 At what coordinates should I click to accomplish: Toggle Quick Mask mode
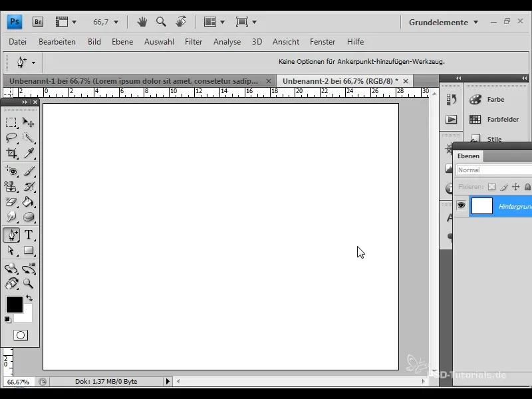click(21, 335)
